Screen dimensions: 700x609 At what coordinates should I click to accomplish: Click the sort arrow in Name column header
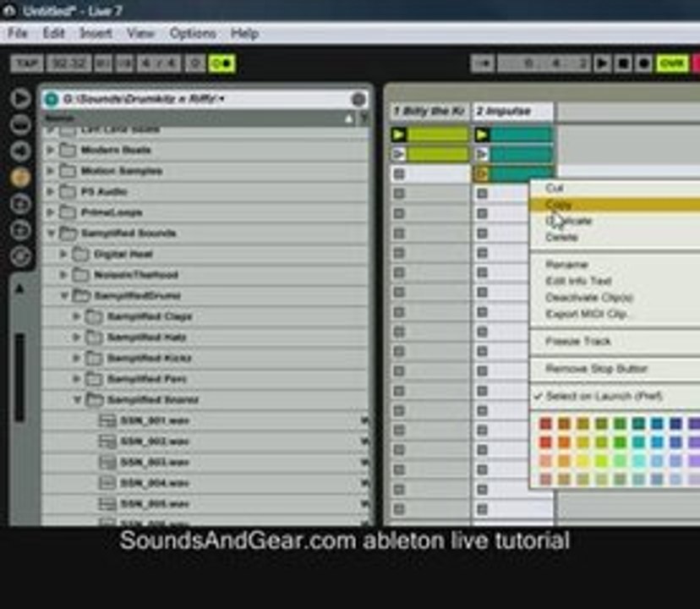point(349,118)
